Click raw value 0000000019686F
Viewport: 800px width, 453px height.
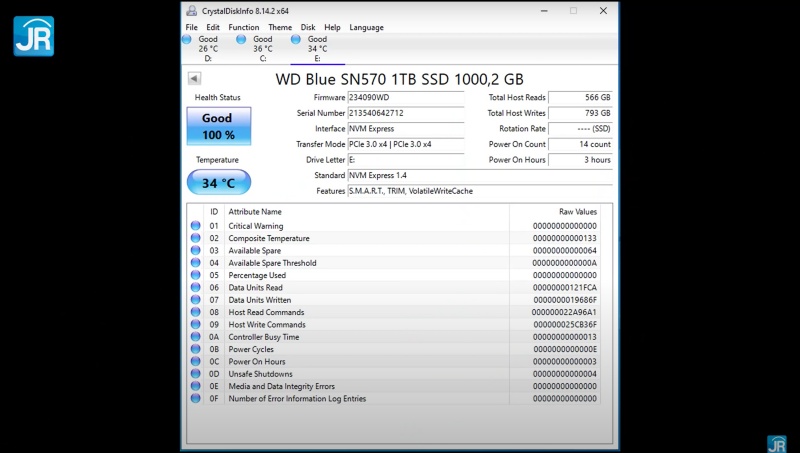[565, 300]
